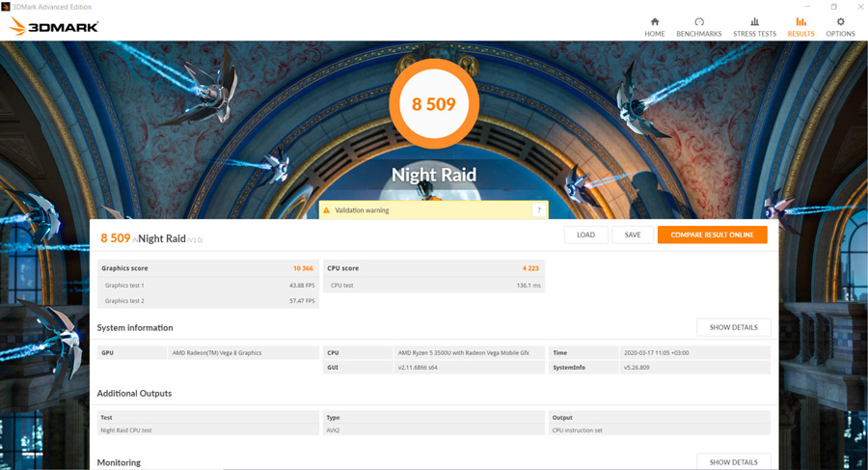Select the Stress Tests chart icon
Screen dimensions: 868x470
754,21
